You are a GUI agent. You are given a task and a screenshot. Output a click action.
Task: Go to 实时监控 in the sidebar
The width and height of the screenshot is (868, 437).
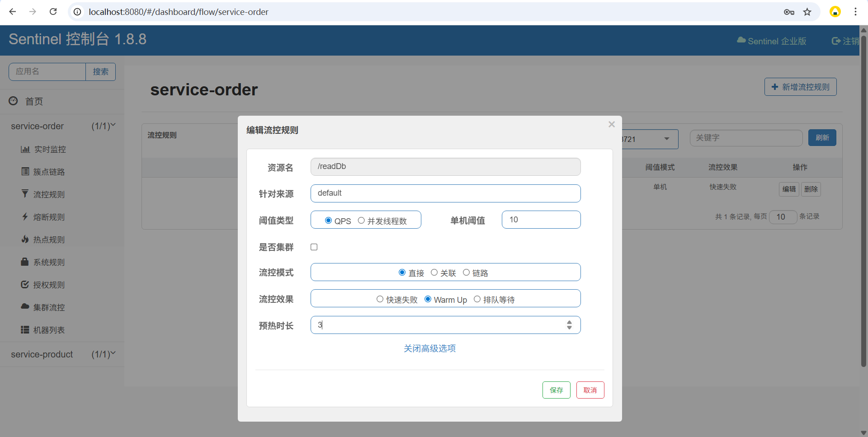coord(50,149)
